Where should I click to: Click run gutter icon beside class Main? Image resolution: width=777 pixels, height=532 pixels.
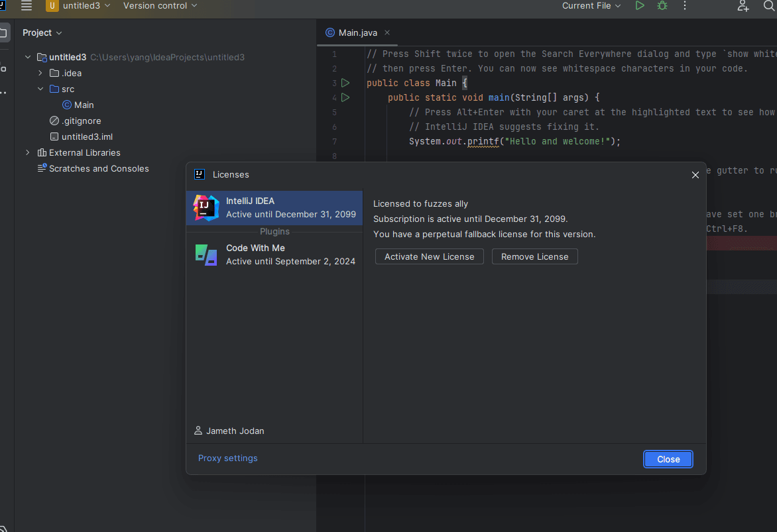(345, 83)
